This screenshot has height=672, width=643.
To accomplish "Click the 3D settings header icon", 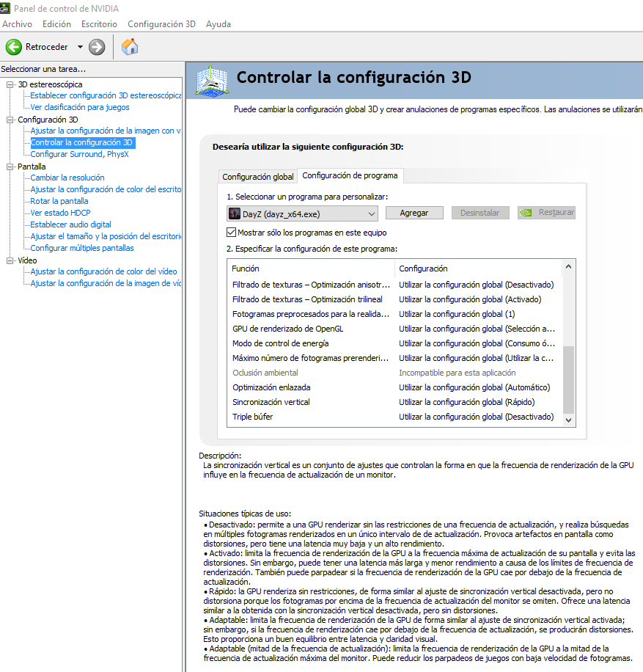I will [212, 81].
